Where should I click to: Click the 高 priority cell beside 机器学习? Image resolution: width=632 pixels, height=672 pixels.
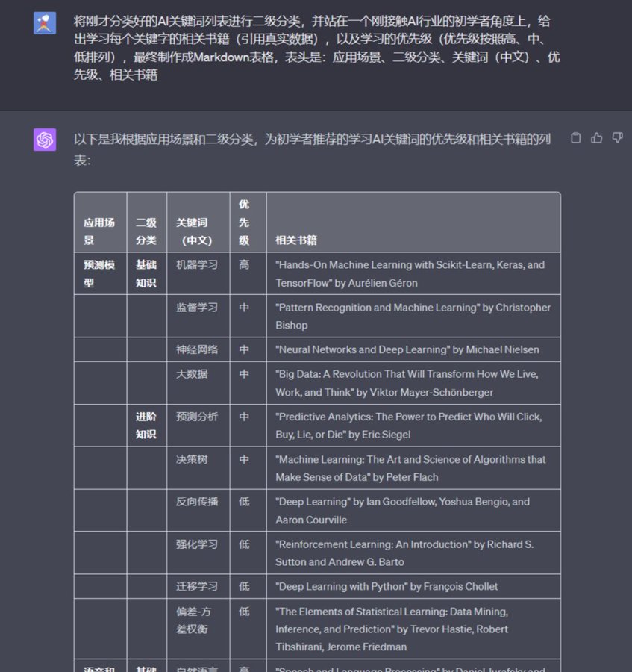tap(244, 264)
